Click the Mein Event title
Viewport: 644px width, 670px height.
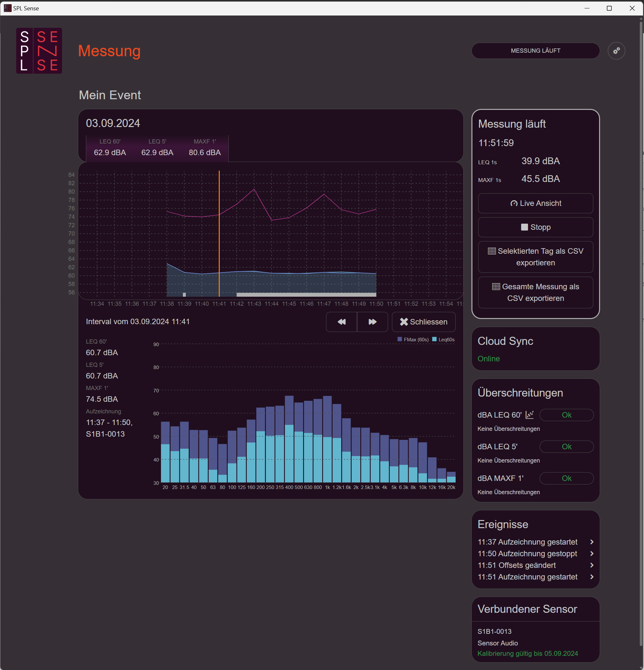click(x=110, y=95)
